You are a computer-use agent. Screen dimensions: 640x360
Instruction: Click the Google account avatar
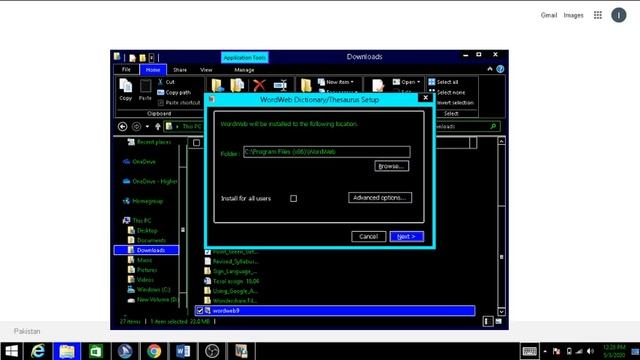click(x=619, y=15)
